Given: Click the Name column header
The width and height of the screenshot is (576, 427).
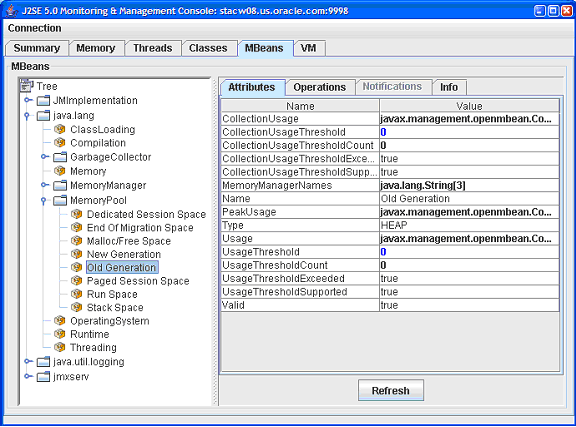Looking at the screenshot, I should pos(300,106).
